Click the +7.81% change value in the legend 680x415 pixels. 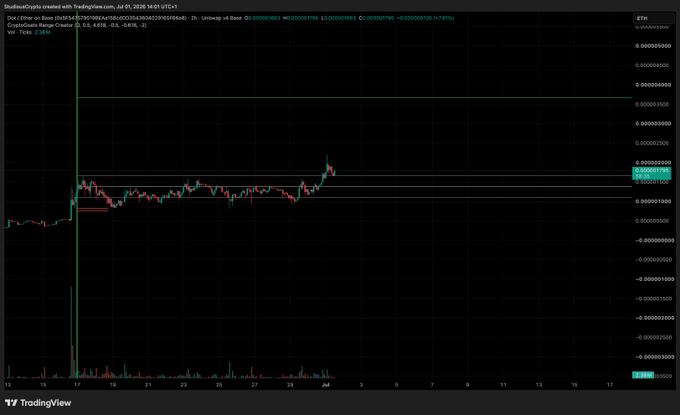click(444, 18)
